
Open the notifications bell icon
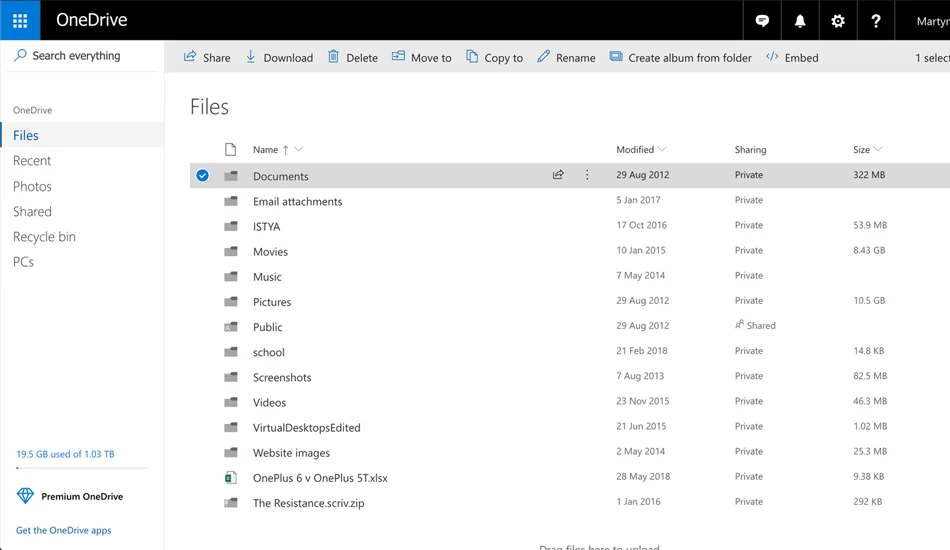click(800, 21)
